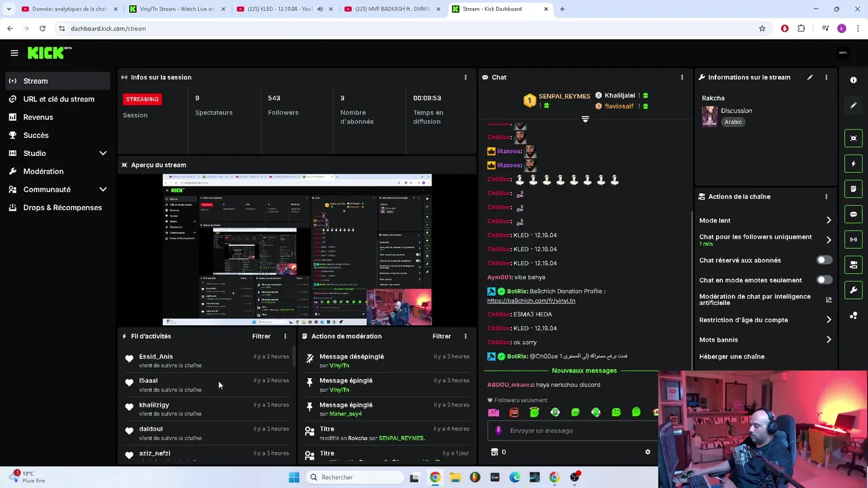Open URL et clé du stream
This screenshot has height=488, width=868.
[x=58, y=99]
